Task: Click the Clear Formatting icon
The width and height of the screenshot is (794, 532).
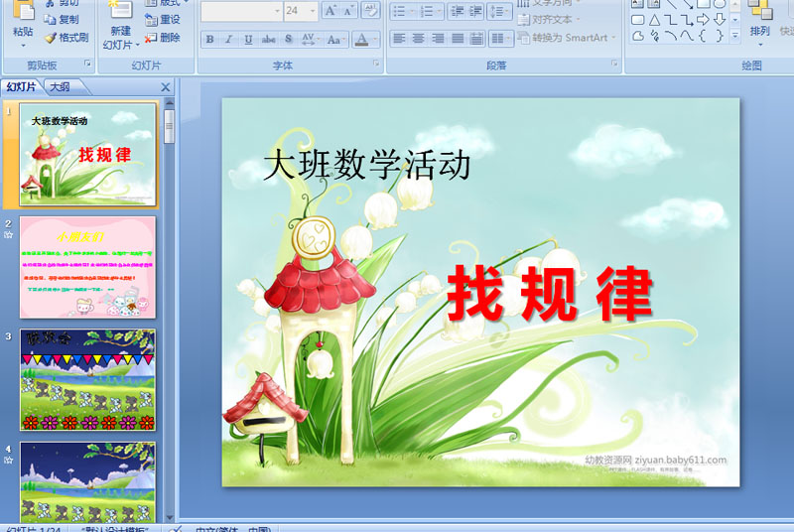Action: click(370, 11)
